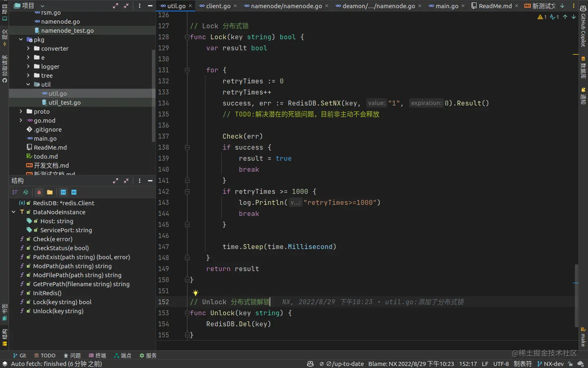
Task: Toggle autoscroll from source button
Action: coord(74,192)
